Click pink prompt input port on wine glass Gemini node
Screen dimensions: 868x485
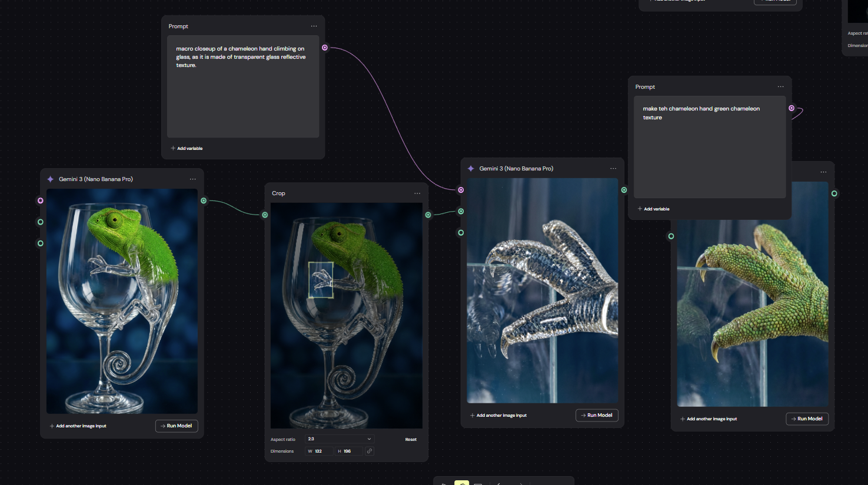pyautogui.click(x=41, y=200)
